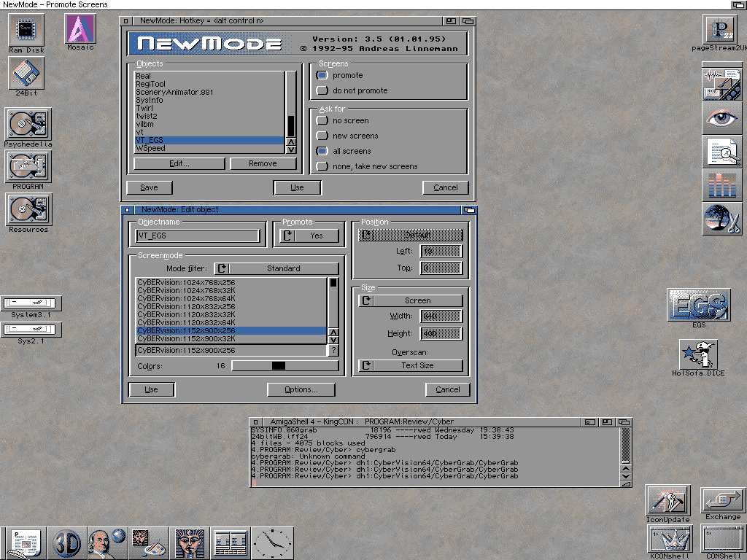Open the KCONshell icon

[670, 539]
